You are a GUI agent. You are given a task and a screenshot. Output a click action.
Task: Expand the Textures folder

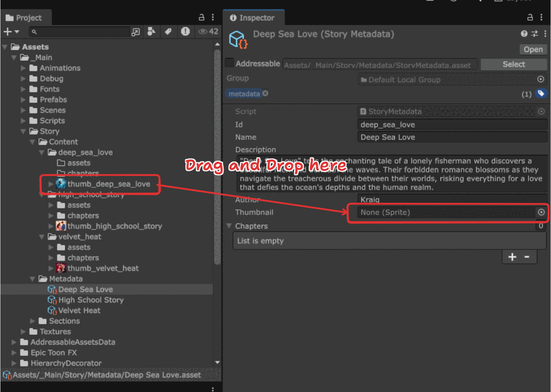(x=23, y=331)
